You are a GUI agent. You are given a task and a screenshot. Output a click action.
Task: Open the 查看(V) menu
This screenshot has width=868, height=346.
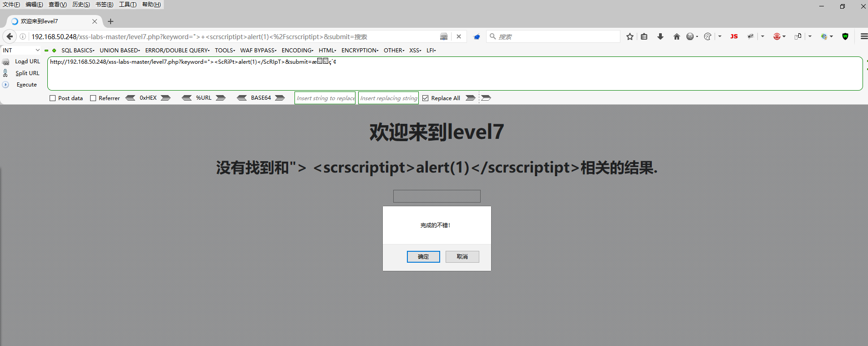coord(58,5)
